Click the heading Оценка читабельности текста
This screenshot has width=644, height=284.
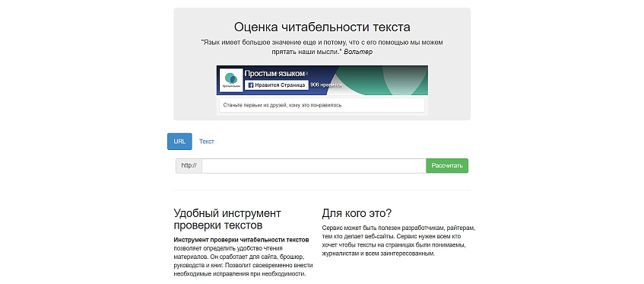[x=322, y=27]
